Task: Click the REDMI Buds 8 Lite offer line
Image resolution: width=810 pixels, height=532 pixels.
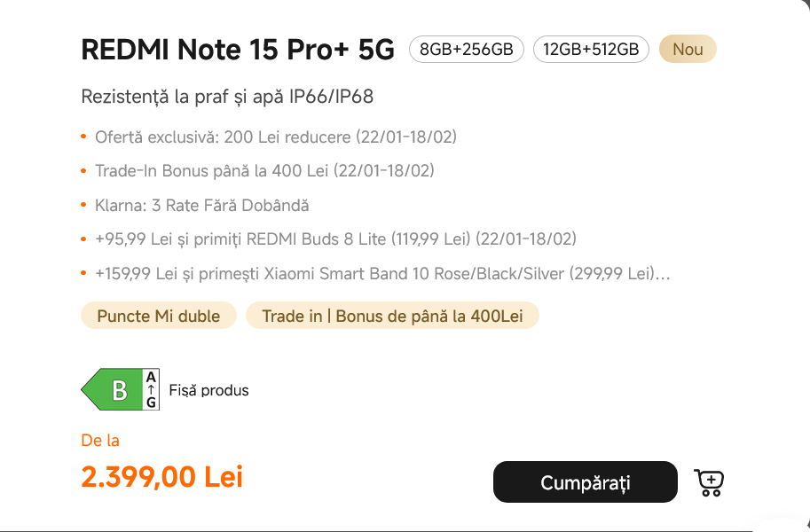Action: click(335, 239)
